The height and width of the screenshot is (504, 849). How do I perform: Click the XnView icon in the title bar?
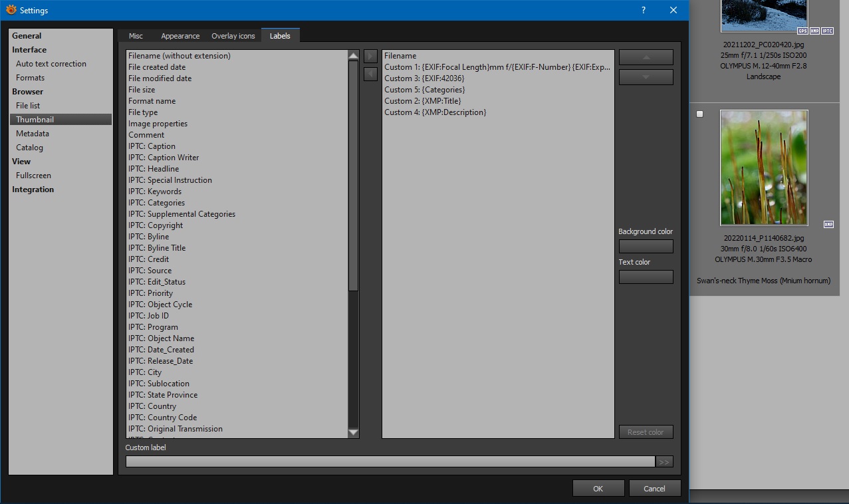pos(11,10)
